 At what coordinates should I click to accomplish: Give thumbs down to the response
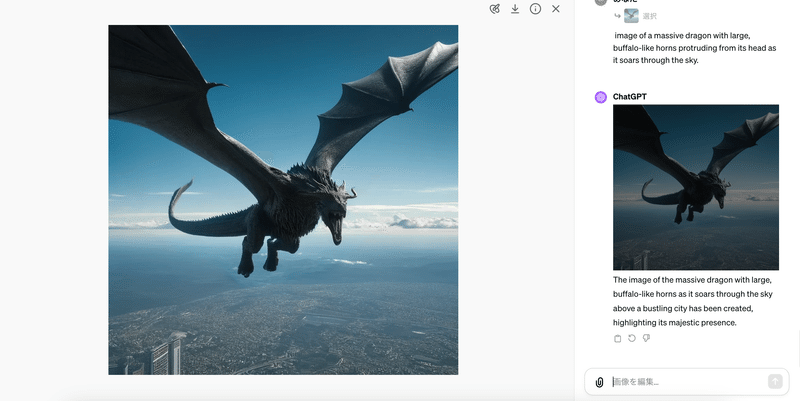point(646,338)
